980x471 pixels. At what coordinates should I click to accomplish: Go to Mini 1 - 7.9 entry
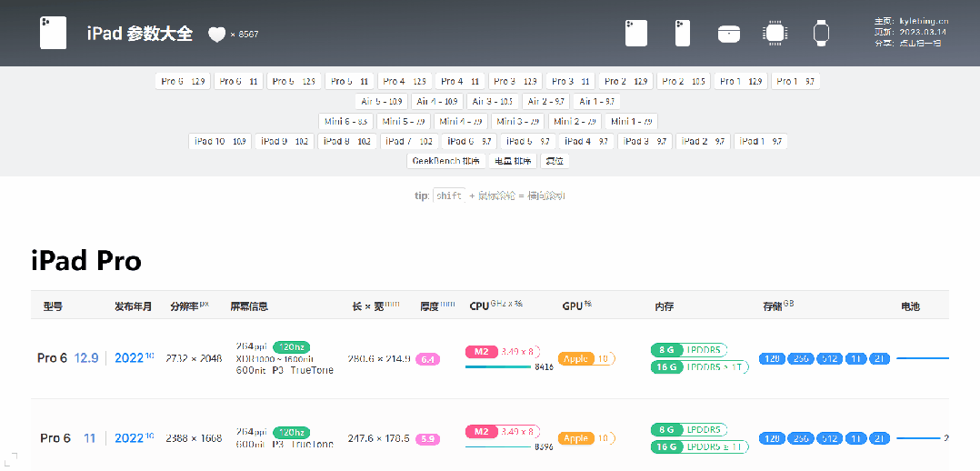coord(631,121)
